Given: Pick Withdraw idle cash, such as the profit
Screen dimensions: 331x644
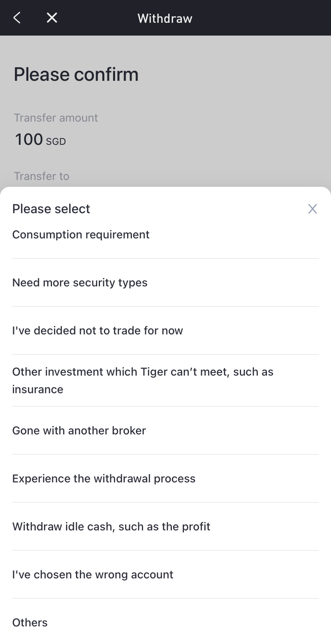Looking at the screenshot, I should (x=111, y=527).
